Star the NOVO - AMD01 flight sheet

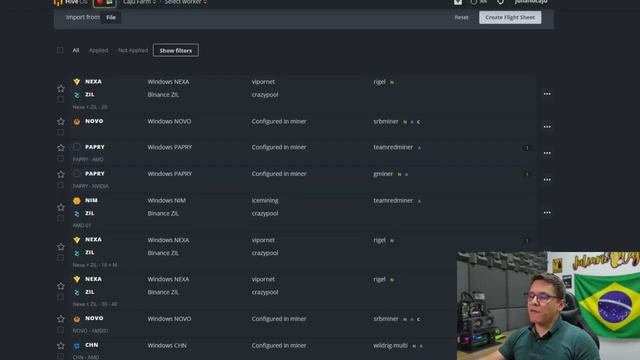[61, 319]
